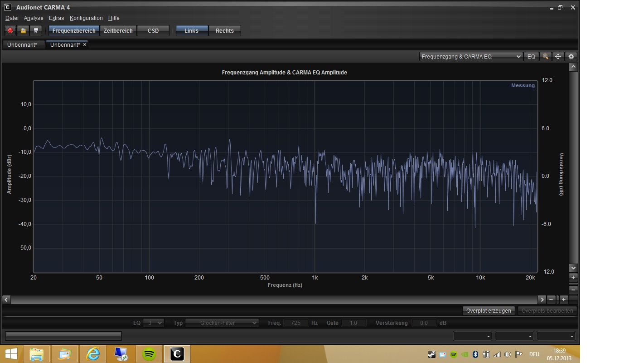Screen dimensions: 644x363
Task: Toggle the EQ display button
Action: (531, 57)
